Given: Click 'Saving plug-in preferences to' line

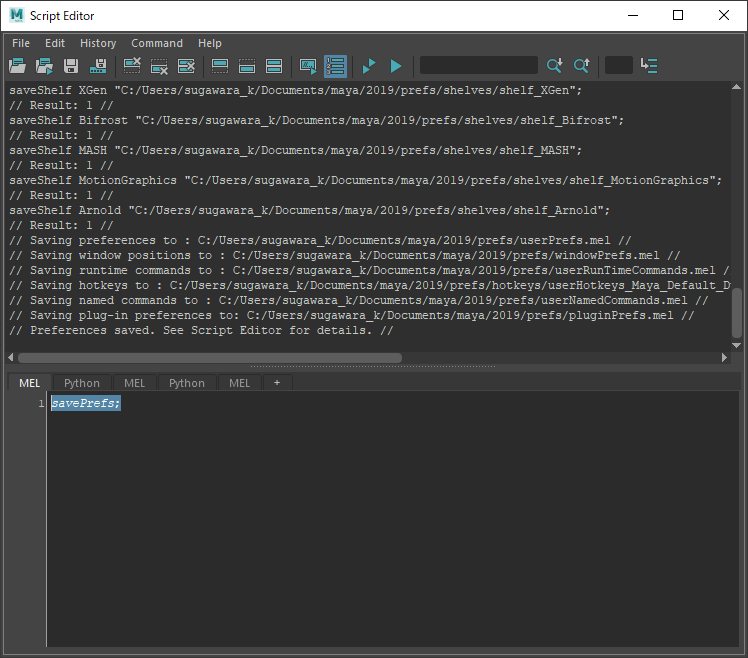Looking at the screenshot, I should point(352,315).
